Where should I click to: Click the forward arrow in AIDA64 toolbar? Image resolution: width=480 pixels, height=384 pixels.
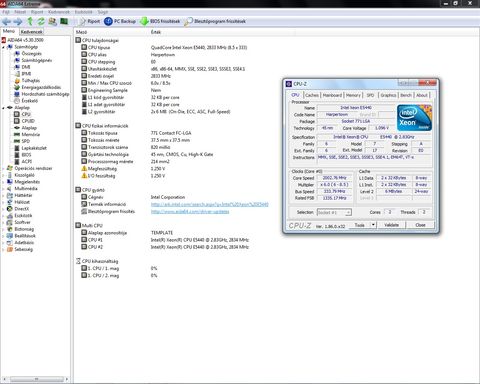[18, 22]
